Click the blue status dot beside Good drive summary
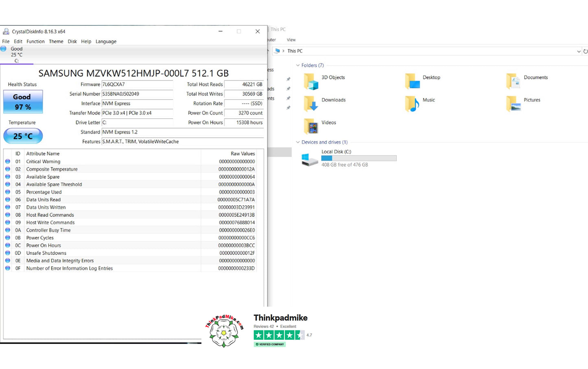This screenshot has width=588, height=369. [3, 49]
